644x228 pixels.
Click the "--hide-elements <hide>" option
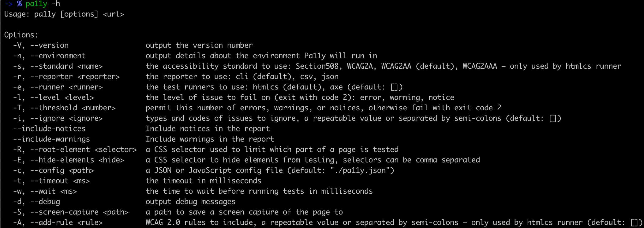77,160
